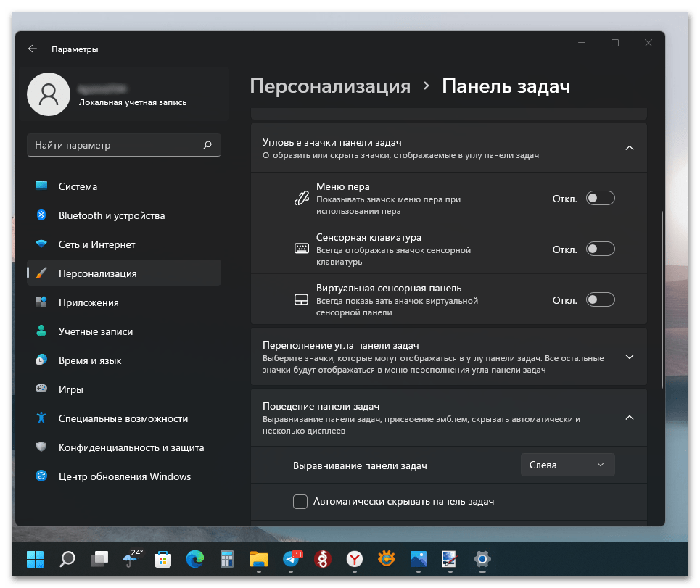Open Система in the sidebar
The width and height of the screenshot is (700, 588).
tap(78, 186)
